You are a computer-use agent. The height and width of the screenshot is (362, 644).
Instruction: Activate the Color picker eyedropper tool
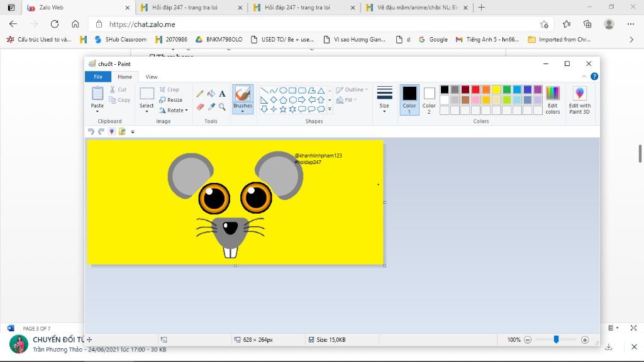pos(211,107)
